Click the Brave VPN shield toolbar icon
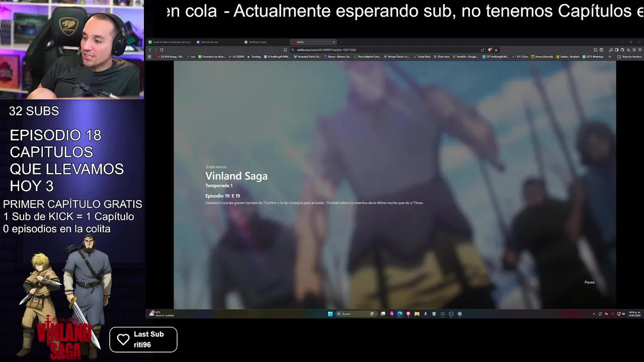The height and width of the screenshot is (362, 644). (x=634, y=50)
